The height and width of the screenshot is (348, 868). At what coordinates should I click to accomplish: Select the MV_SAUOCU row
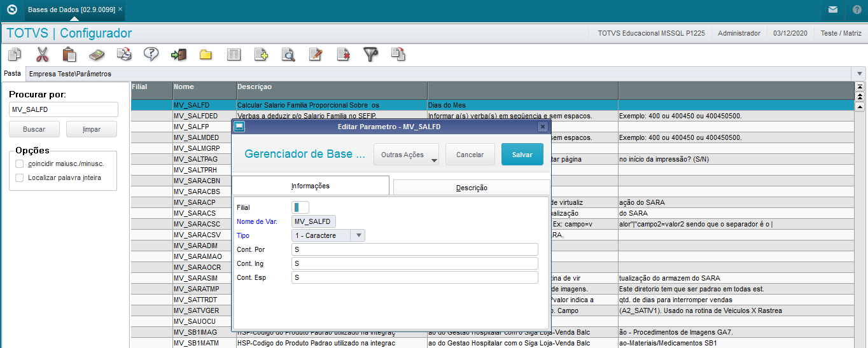click(492, 321)
